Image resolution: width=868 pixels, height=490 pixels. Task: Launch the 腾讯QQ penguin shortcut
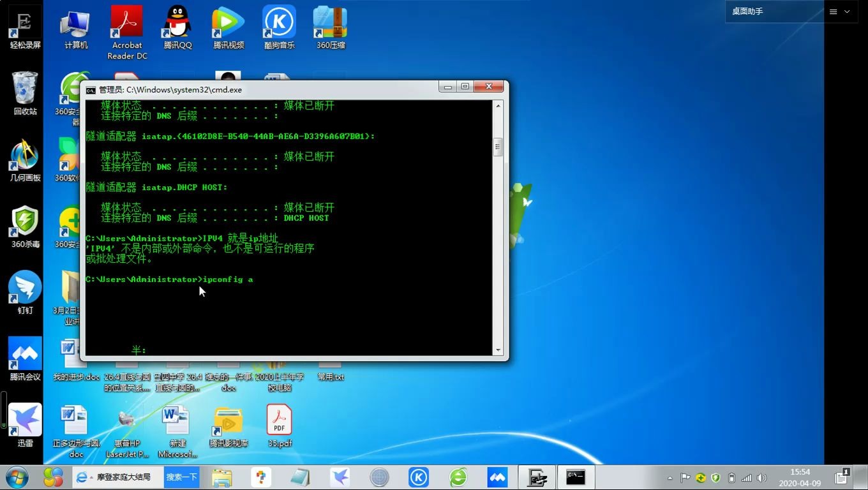[x=177, y=29]
